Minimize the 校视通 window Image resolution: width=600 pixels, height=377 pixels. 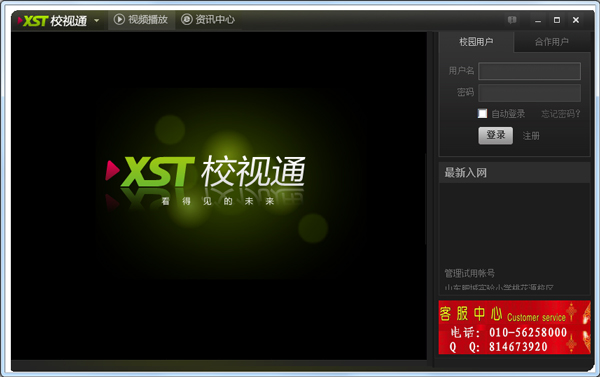538,20
